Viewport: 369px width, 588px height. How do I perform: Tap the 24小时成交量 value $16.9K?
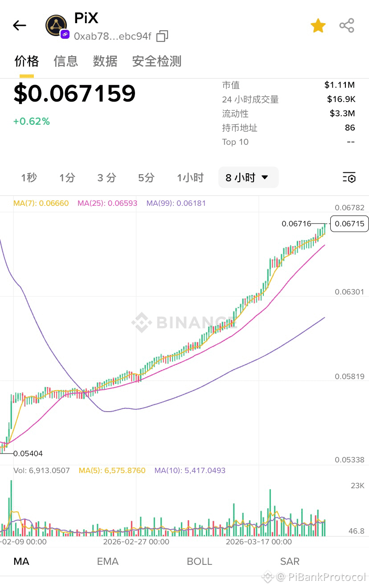(341, 99)
